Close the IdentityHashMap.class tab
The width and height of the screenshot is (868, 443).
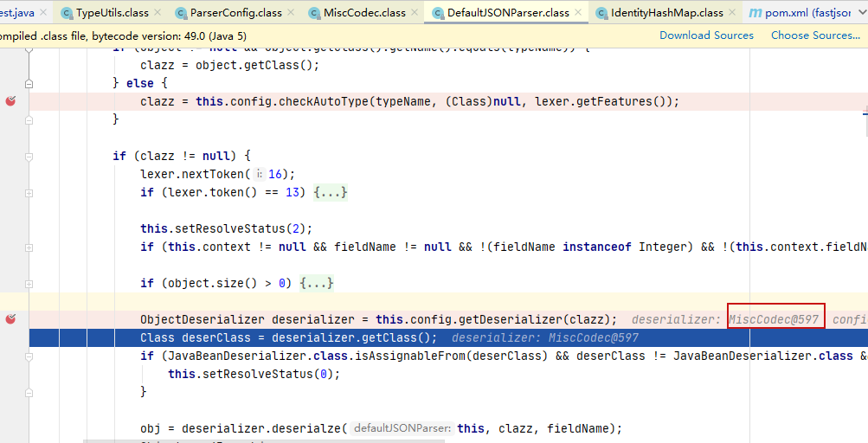click(x=732, y=12)
